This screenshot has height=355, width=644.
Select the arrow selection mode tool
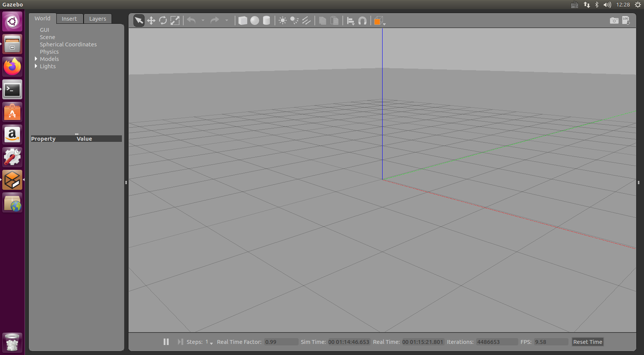[139, 20]
